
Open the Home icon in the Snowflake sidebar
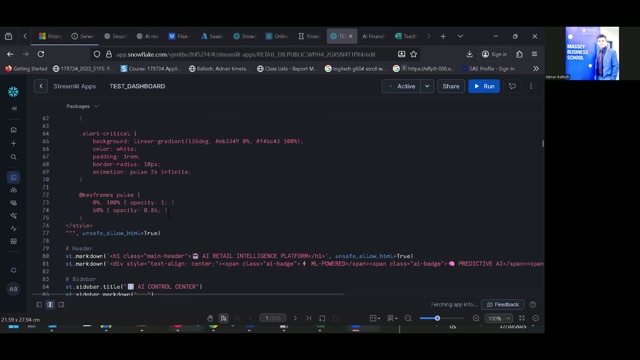point(13,130)
